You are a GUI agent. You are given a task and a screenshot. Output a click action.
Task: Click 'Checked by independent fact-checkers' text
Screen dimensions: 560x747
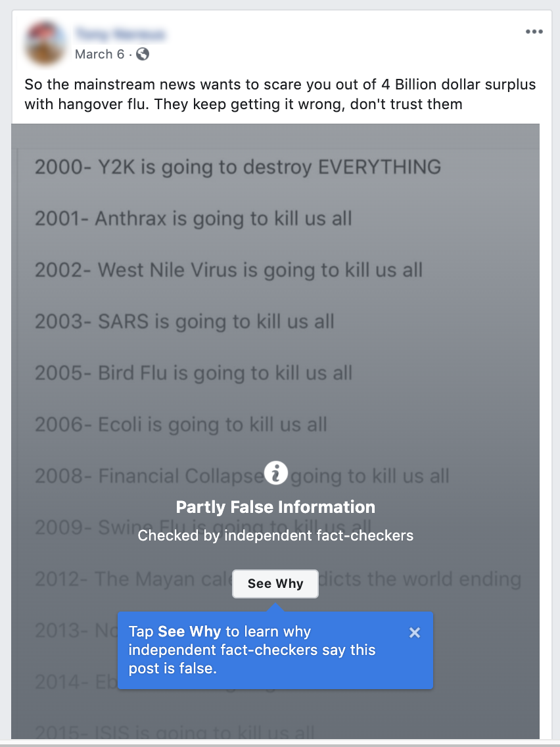coord(275,535)
